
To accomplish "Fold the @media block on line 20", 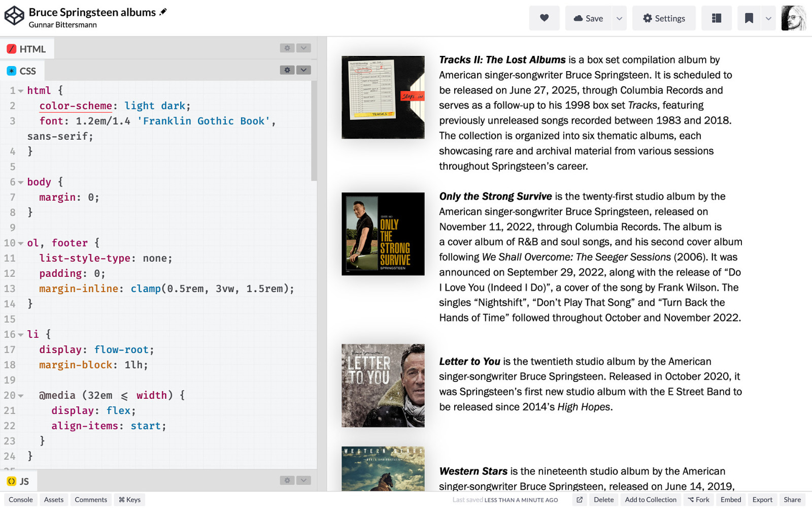I will (21, 396).
